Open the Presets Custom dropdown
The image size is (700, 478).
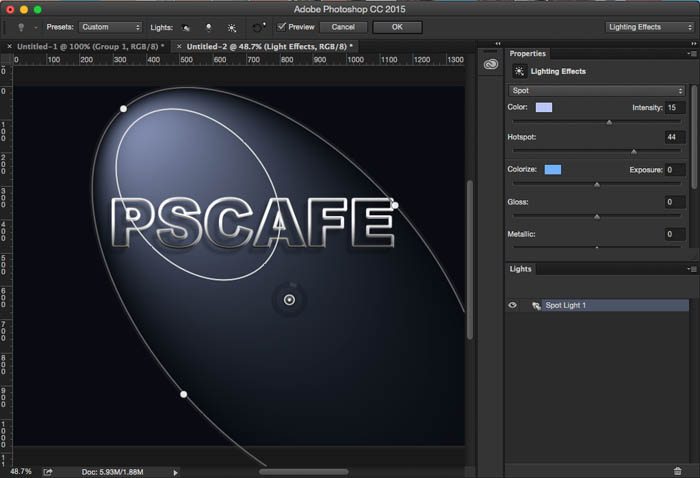pos(110,27)
